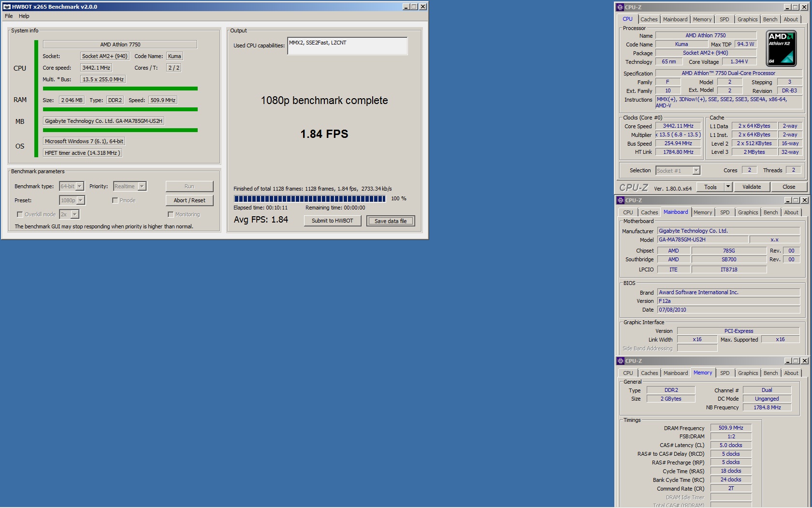Select CPU tab in Mainboard CPU-Z window
Image resolution: width=812 pixels, height=508 pixels.
(628, 212)
